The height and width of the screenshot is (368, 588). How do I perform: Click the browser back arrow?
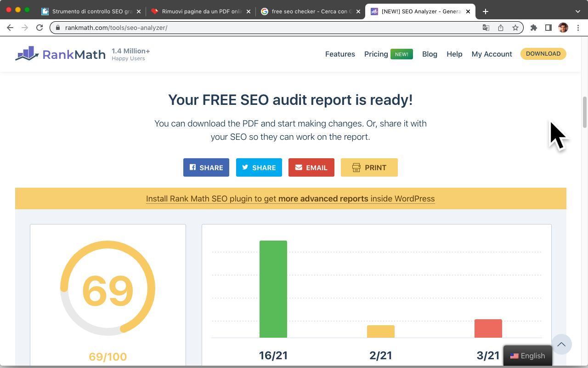coord(10,28)
